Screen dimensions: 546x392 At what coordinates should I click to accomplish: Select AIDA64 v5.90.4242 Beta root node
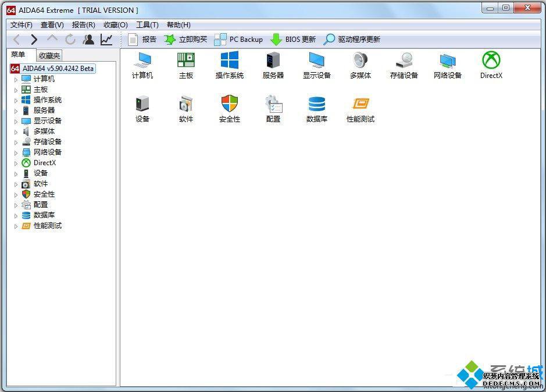[x=52, y=68]
